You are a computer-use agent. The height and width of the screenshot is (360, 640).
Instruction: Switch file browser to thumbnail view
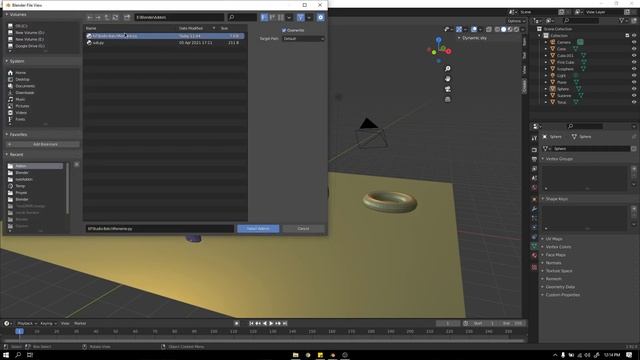click(280, 18)
